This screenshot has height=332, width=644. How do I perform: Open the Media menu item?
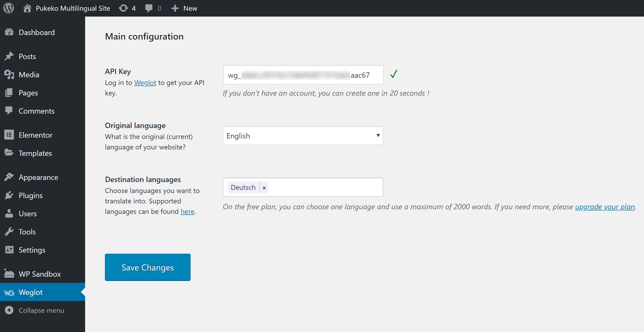pos(43,75)
